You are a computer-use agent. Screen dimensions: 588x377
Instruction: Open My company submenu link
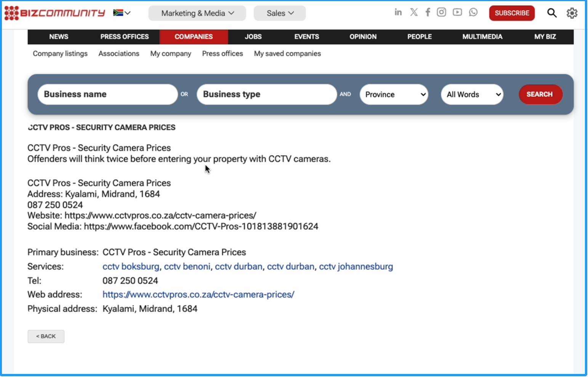point(171,54)
